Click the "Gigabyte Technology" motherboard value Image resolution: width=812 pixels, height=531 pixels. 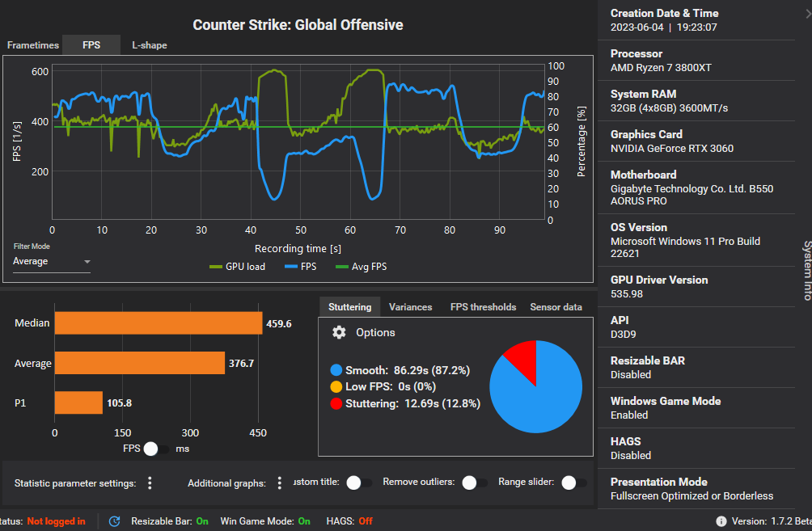click(691, 195)
